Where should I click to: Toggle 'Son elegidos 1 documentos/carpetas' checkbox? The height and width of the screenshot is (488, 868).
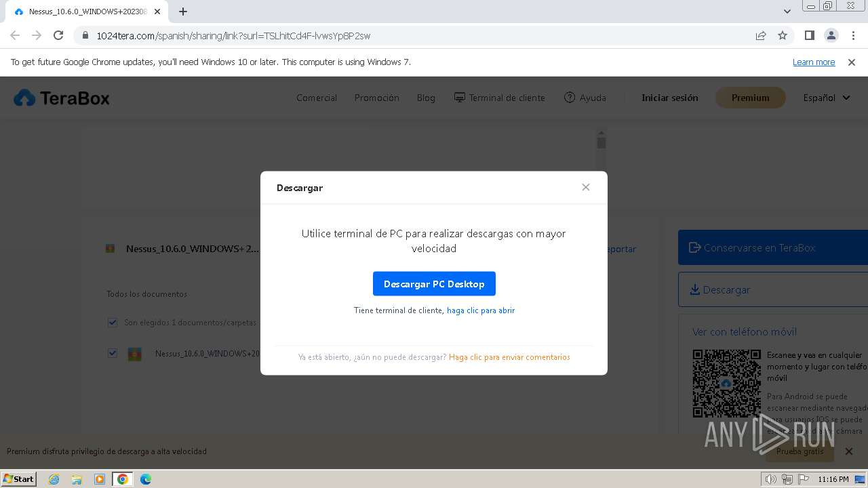coord(113,323)
